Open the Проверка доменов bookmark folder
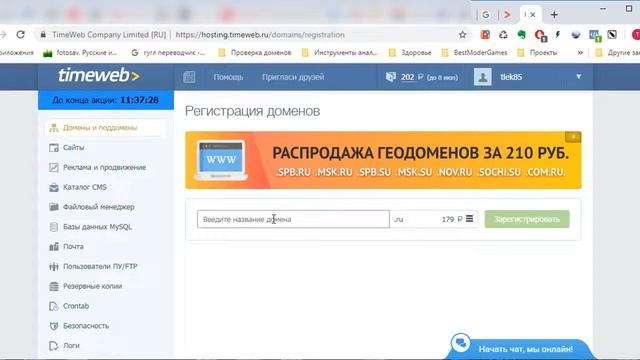Screen dimensions: 640x360 click(255, 53)
